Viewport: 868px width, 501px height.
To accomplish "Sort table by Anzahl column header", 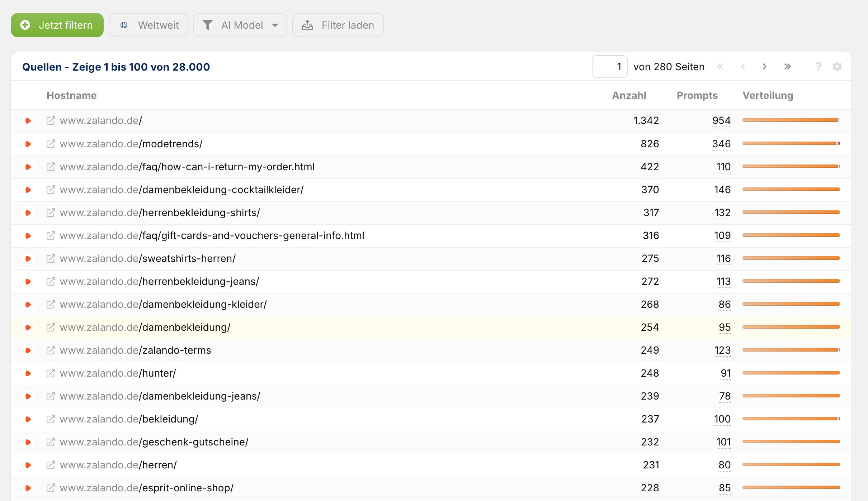I will point(629,95).
